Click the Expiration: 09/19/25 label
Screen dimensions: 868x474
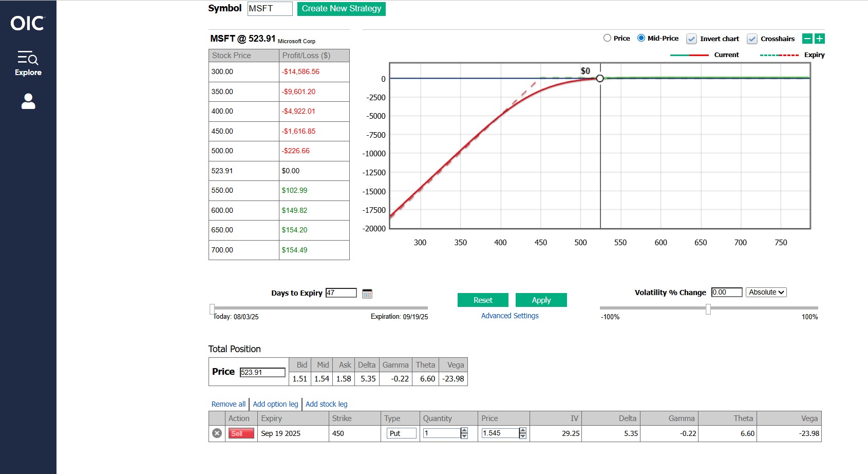coord(399,317)
